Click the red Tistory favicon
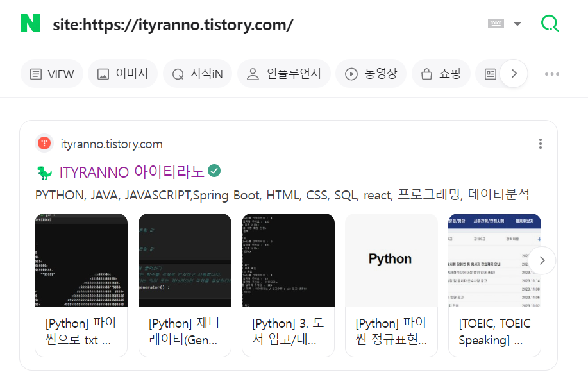The image size is (588, 388). coord(44,143)
